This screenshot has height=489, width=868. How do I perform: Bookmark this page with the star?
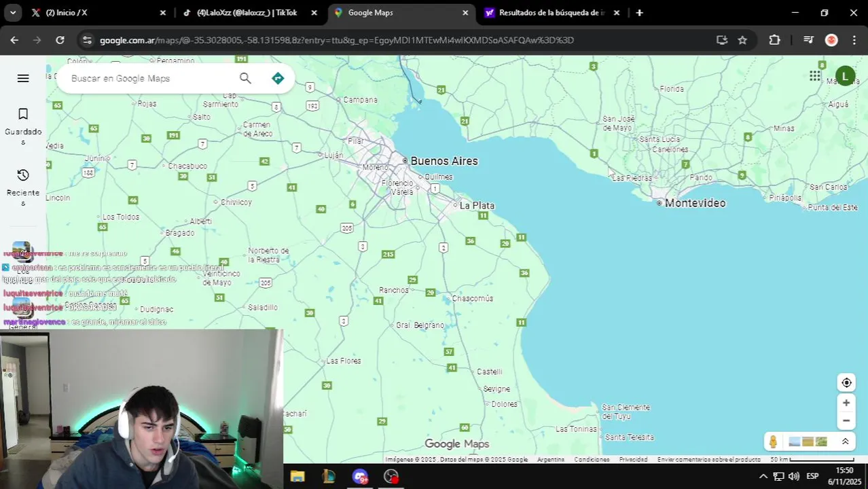[x=742, y=40]
